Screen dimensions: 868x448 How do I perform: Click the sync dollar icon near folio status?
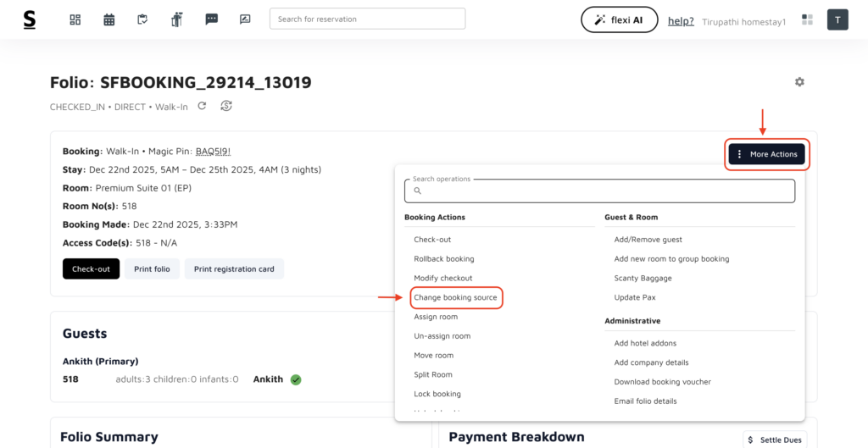(226, 106)
